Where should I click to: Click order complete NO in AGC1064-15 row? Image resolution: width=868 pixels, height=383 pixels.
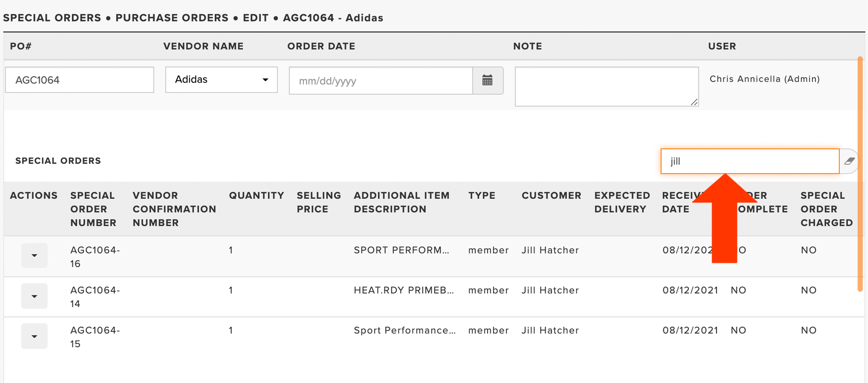pyautogui.click(x=738, y=330)
